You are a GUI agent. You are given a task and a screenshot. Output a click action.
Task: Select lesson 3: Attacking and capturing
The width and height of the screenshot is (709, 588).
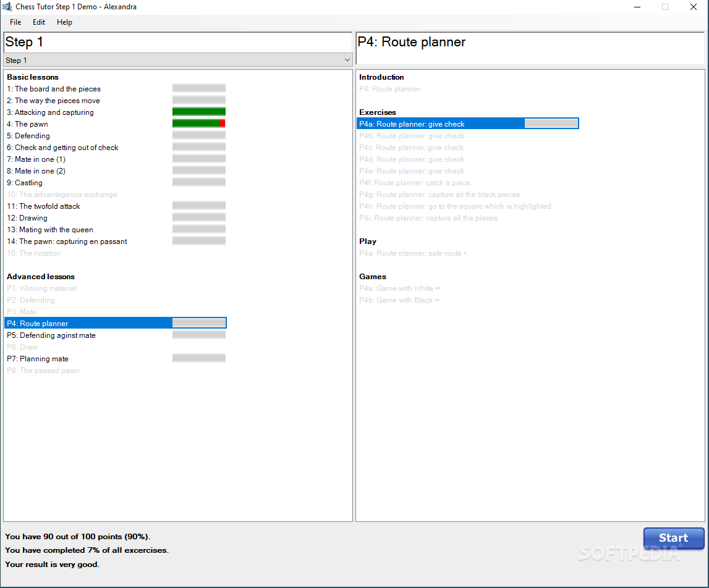pos(50,112)
